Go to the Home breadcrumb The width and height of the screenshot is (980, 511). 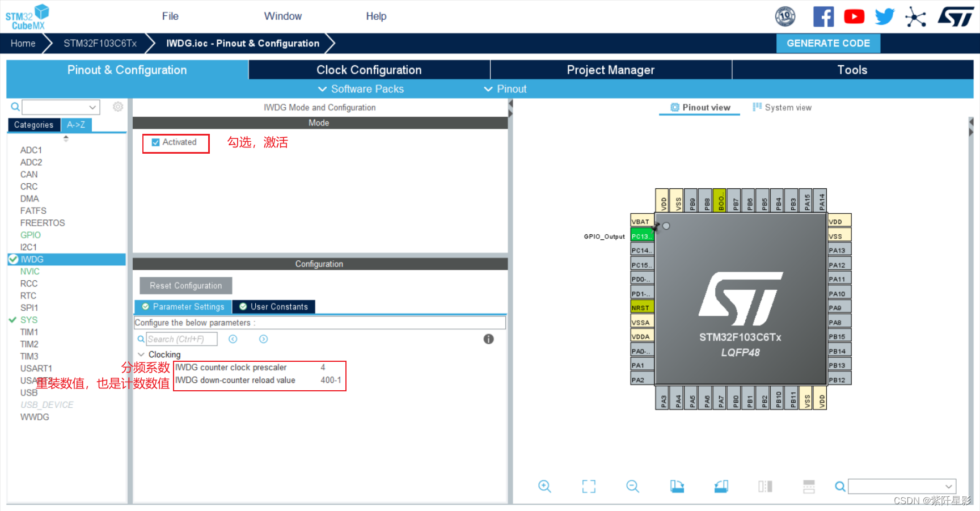[23, 44]
